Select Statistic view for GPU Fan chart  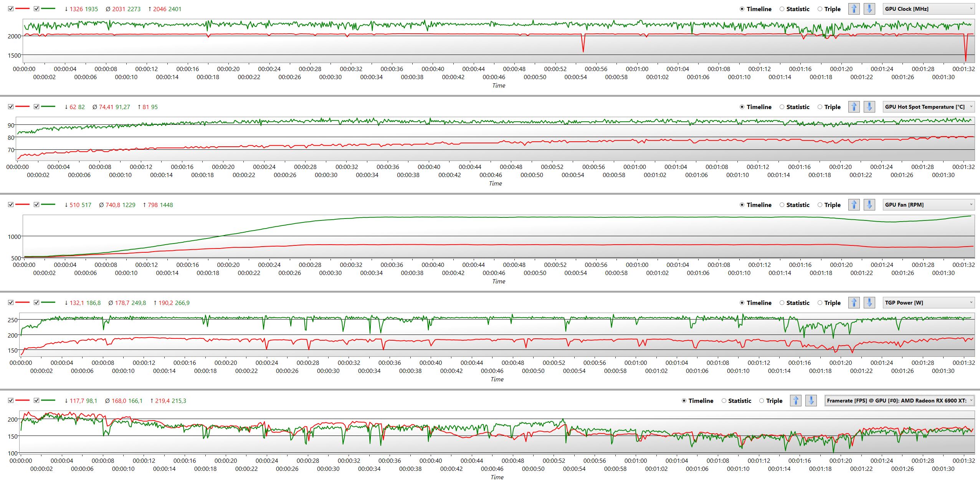coord(782,205)
